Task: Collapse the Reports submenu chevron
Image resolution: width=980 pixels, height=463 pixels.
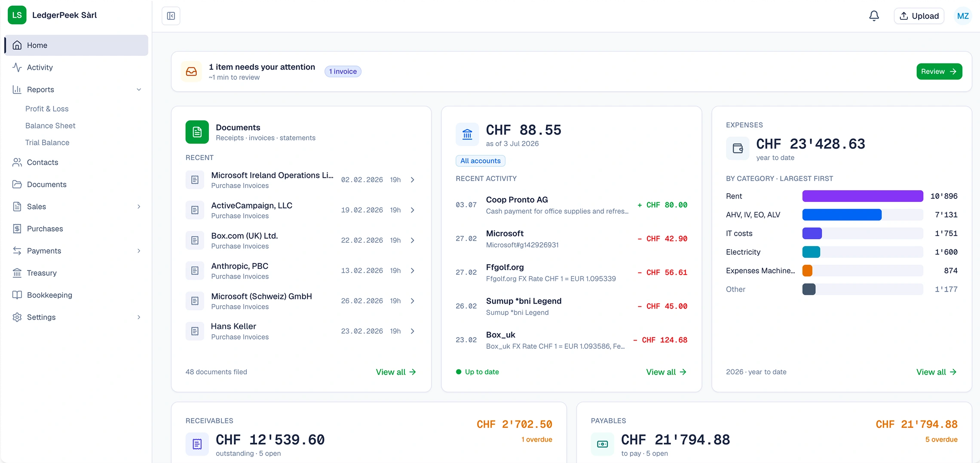Action: 139,89
